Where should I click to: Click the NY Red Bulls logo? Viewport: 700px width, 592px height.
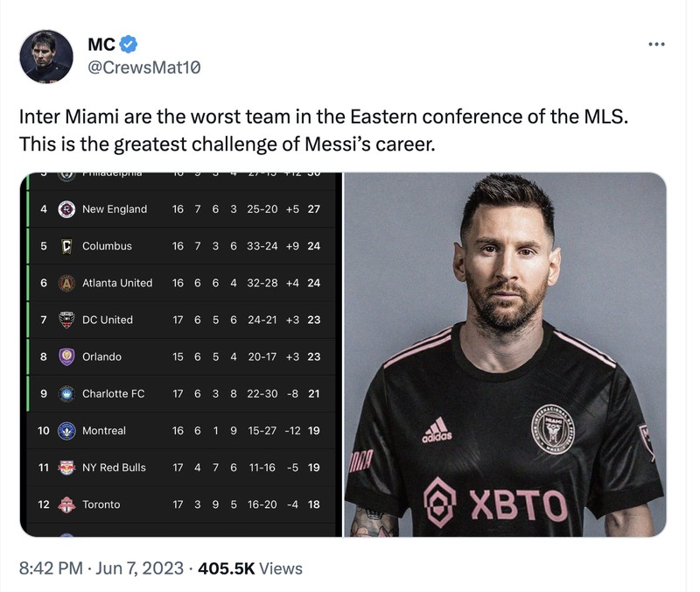(x=65, y=467)
